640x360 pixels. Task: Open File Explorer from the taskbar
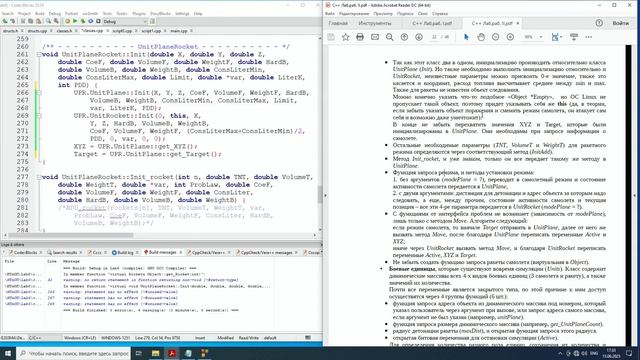pyautogui.click(x=155, y=353)
